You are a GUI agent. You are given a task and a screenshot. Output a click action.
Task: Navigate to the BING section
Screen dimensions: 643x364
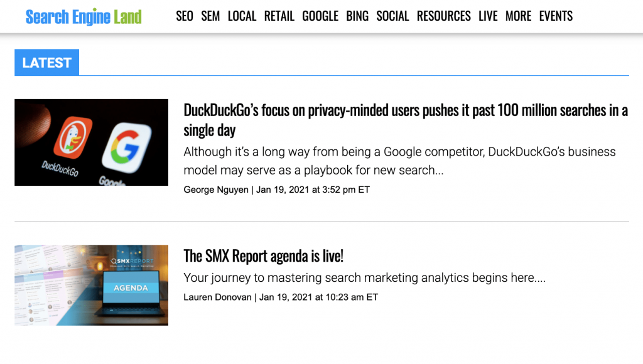[x=357, y=16]
